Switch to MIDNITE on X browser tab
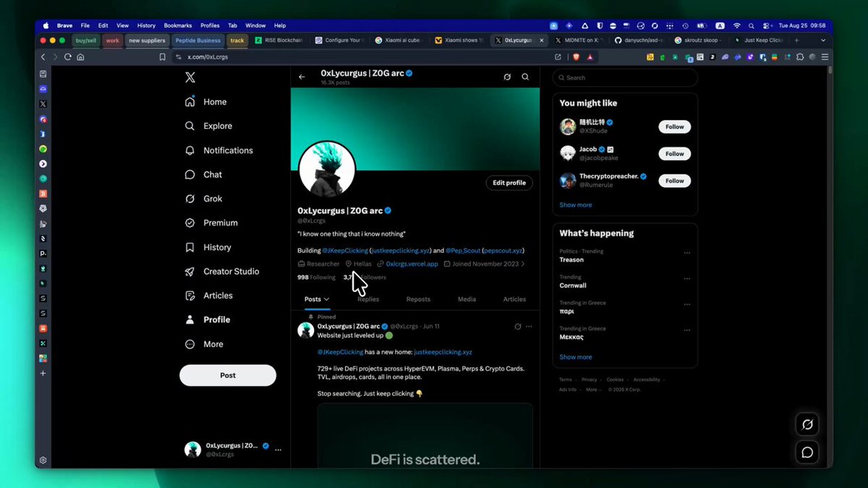This screenshot has width=868, height=488. pos(579,40)
